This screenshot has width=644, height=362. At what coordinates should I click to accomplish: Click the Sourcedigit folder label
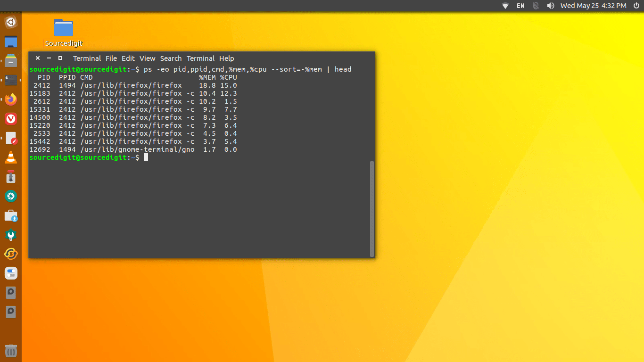(x=64, y=43)
